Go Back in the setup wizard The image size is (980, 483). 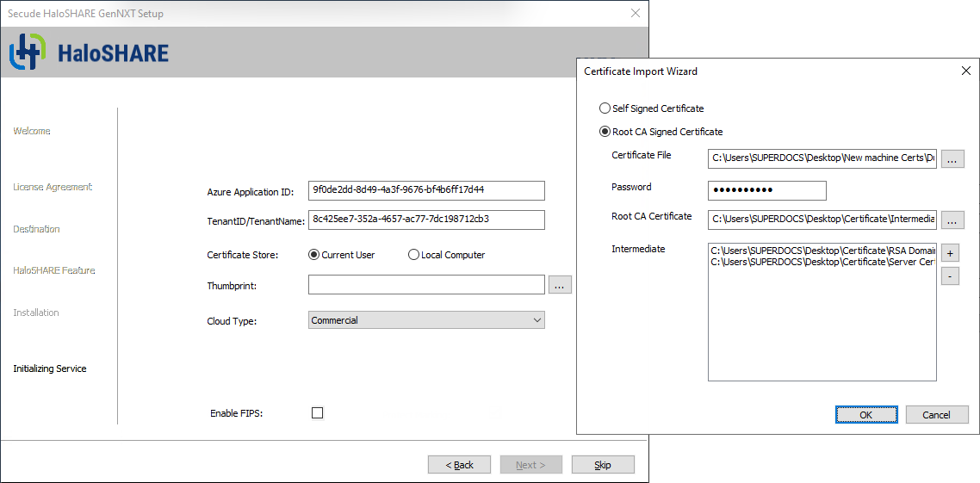[x=459, y=465]
